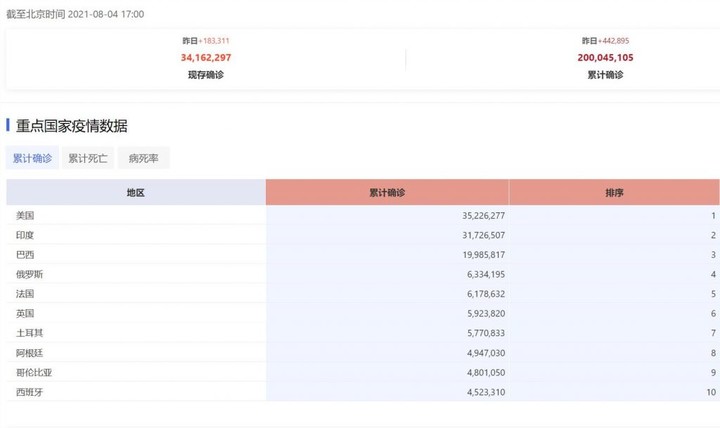This screenshot has width=720, height=428.
Task: Click the 累计确诊 total 200,045,105
Action: click(x=605, y=57)
